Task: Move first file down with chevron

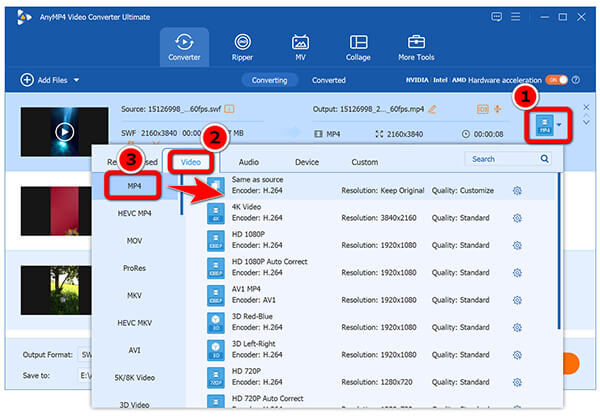Action: 586,122
